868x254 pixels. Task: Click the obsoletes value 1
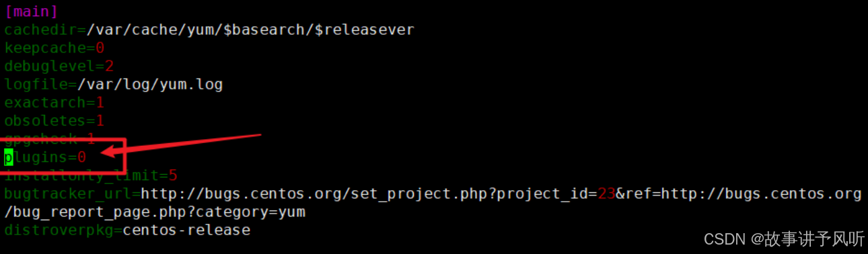(x=100, y=121)
